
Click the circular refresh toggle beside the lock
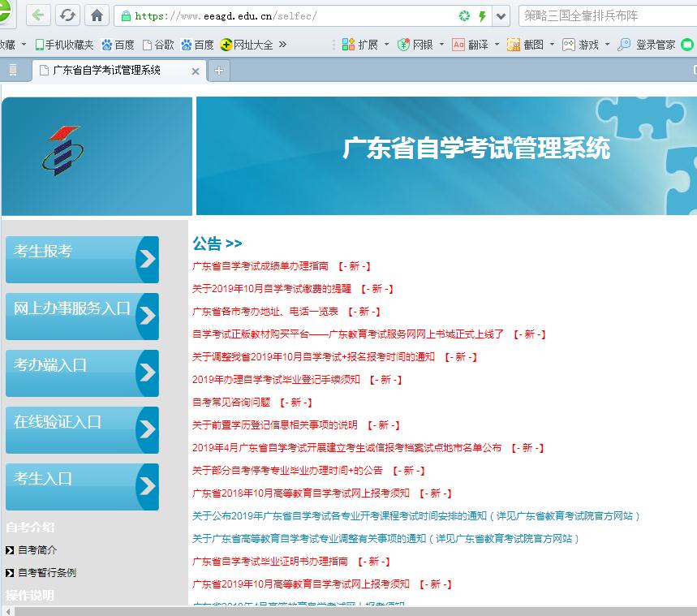pyautogui.click(x=463, y=14)
